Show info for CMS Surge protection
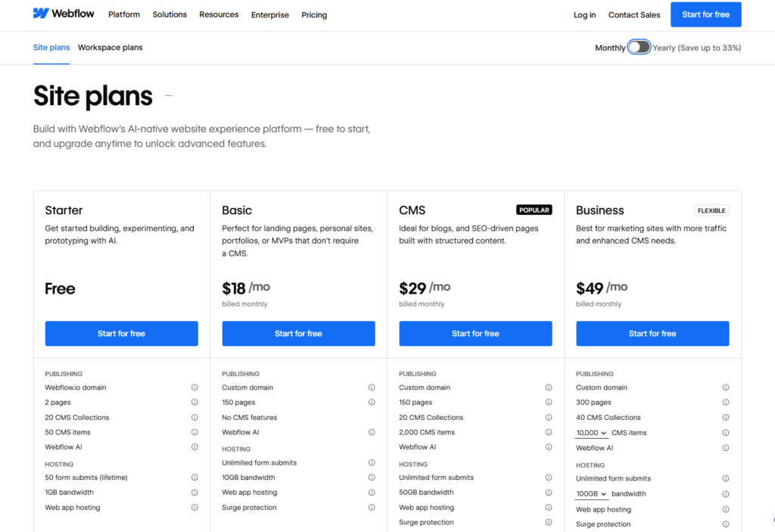The image size is (775, 532). 549,522
